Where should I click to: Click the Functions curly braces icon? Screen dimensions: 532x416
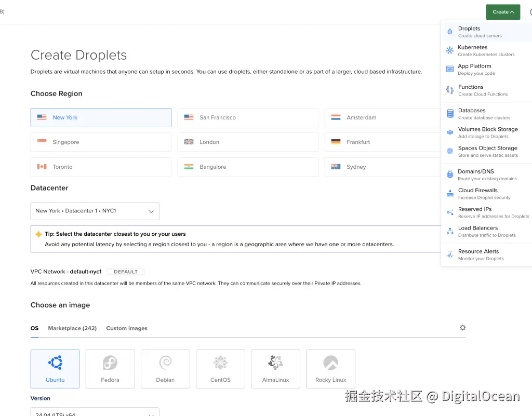point(449,90)
